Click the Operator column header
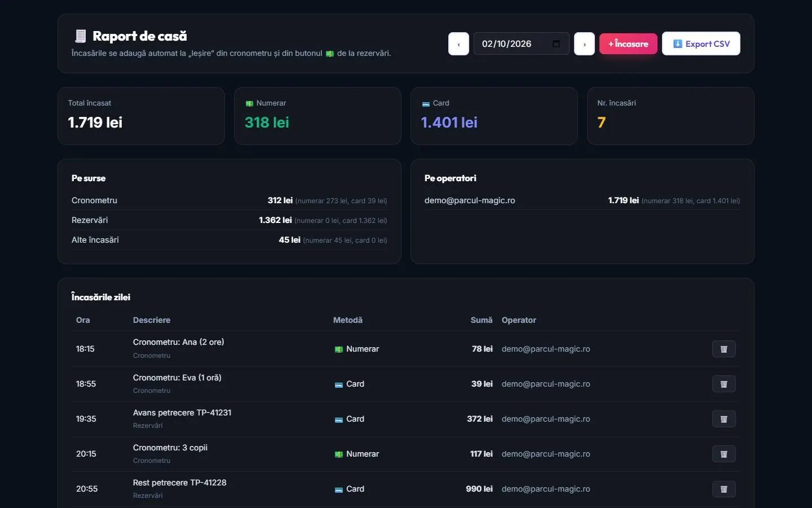Screen dimensions: 812x508 click(x=519, y=320)
